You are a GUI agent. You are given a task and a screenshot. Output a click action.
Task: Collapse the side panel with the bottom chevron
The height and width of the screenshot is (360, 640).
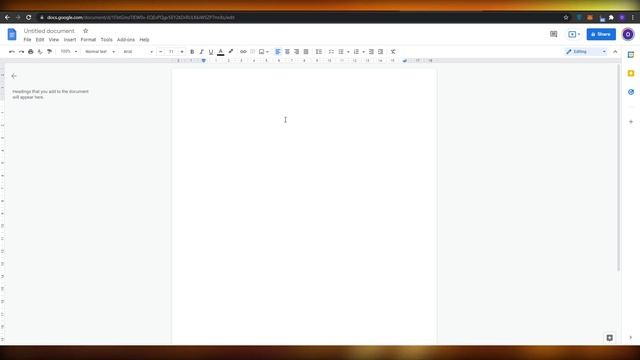tap(631, 338)
